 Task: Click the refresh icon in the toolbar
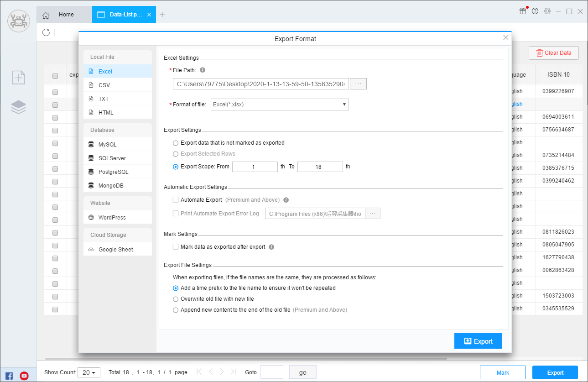click(46, 32)
